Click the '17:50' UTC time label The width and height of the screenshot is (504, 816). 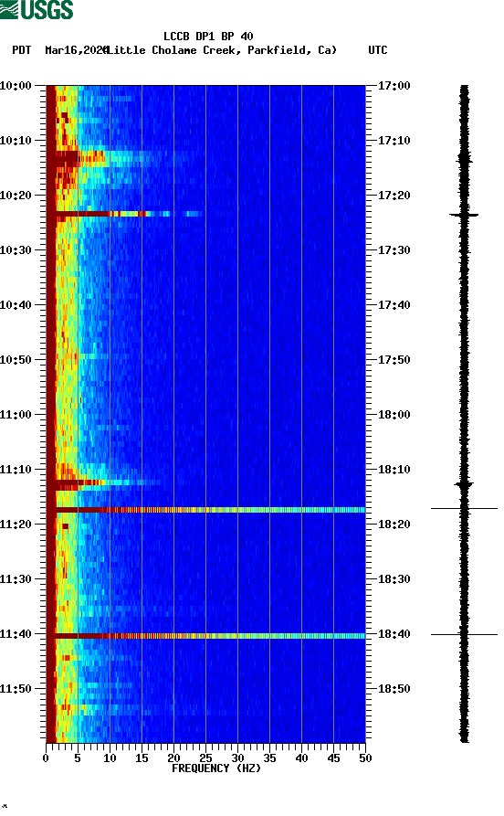point(394,360)
